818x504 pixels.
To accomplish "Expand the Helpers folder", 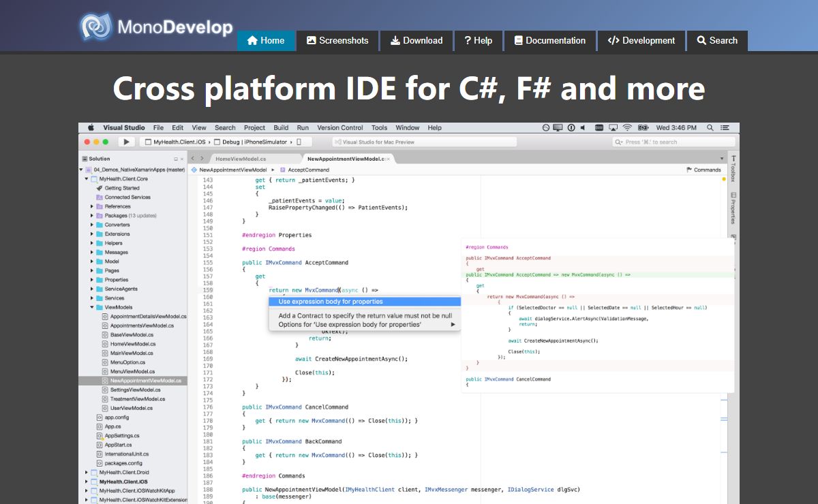I will pos(91,243).
